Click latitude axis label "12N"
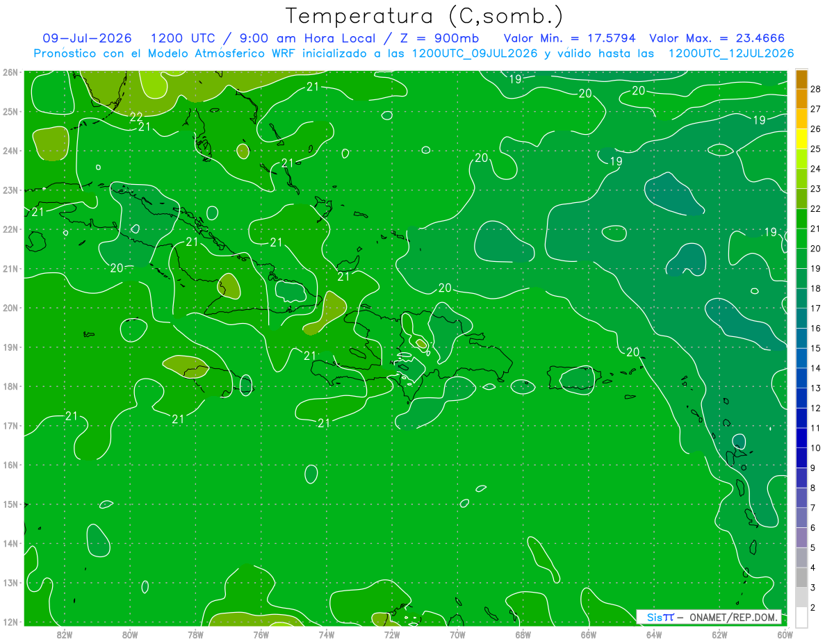This screenshot has width=834, height=644. 10,622
